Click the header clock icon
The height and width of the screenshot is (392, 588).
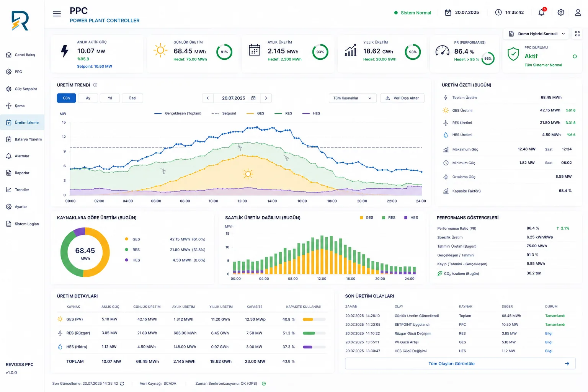tap(498, 12)
